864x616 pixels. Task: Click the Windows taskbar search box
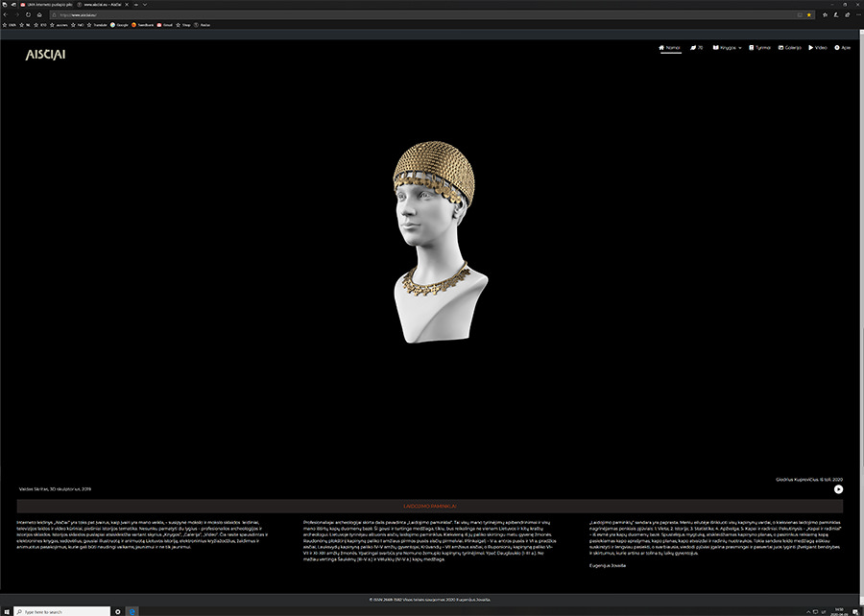click(x=60, y=610)
